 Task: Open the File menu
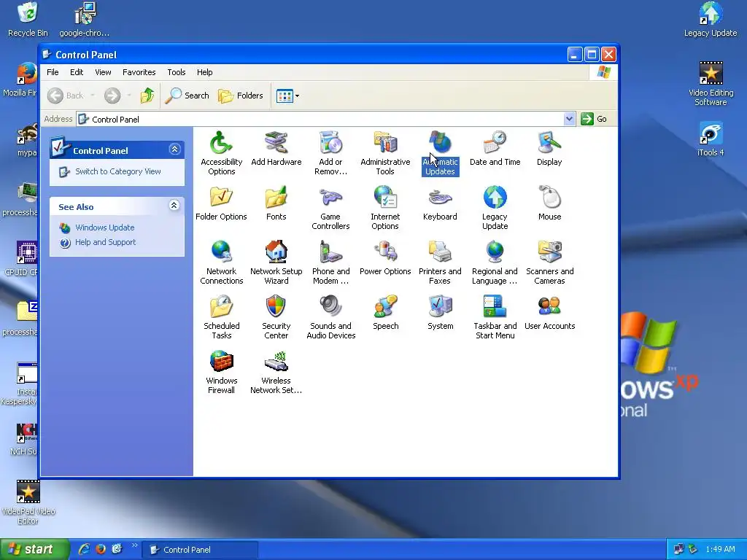point(53,72)
